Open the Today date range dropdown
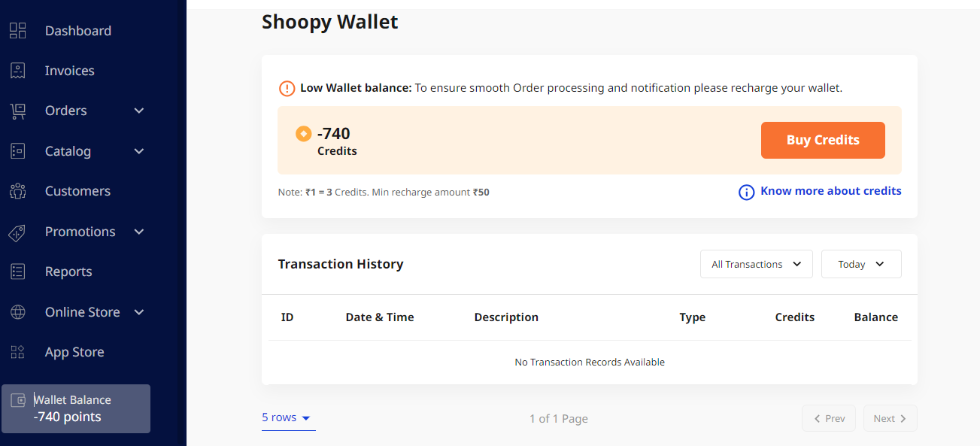 point(860,264)
